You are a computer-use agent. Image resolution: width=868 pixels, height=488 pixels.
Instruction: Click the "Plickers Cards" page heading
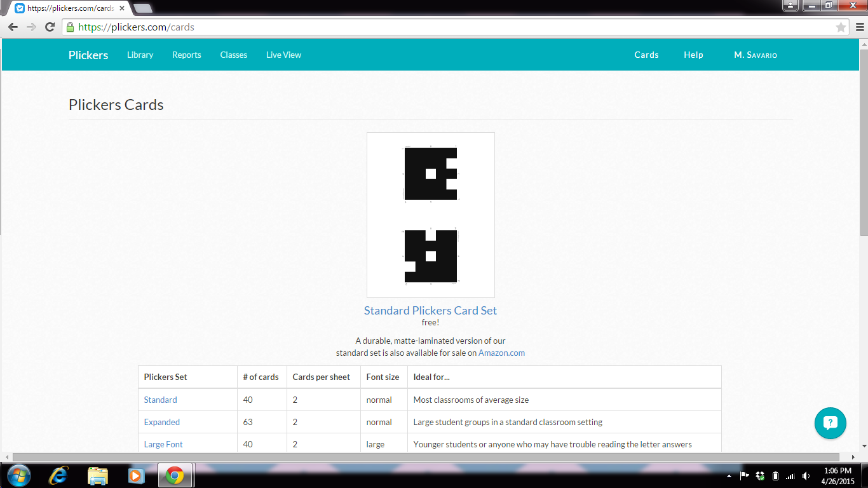tap(116, 105)
